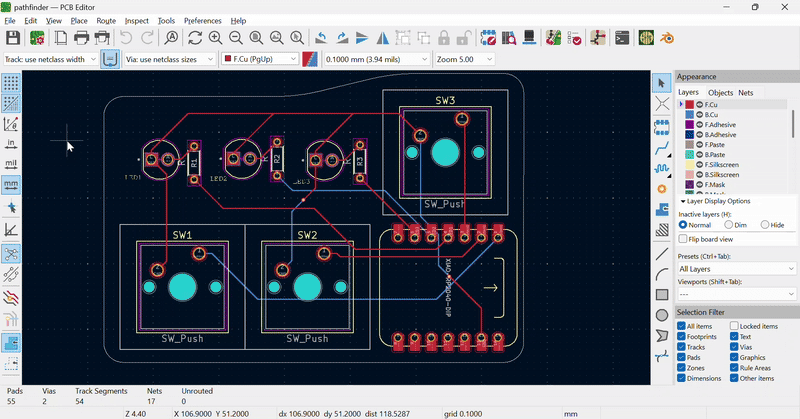
Task: Select the Route Tracks tool
Action: click(662, 149)
